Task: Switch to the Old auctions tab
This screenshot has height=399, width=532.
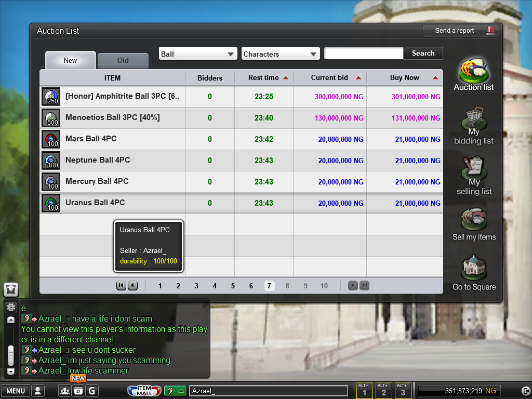Action: click(x=123, y=61)
